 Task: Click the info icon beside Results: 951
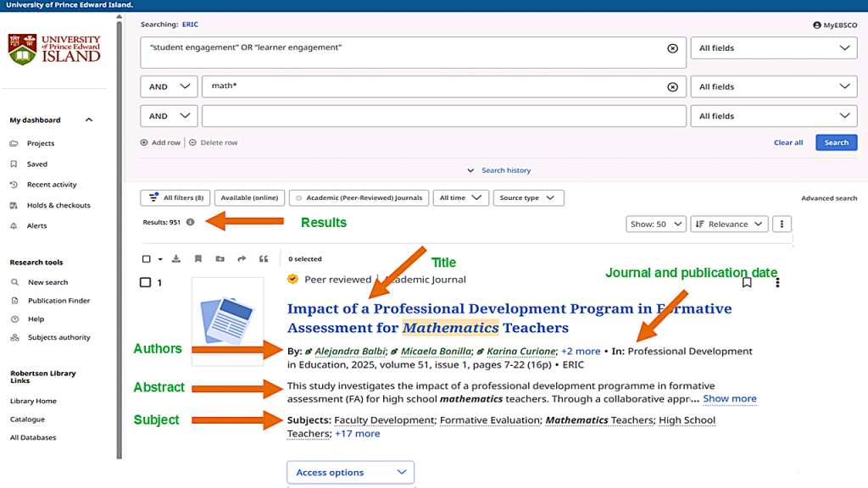coord(190,222)
